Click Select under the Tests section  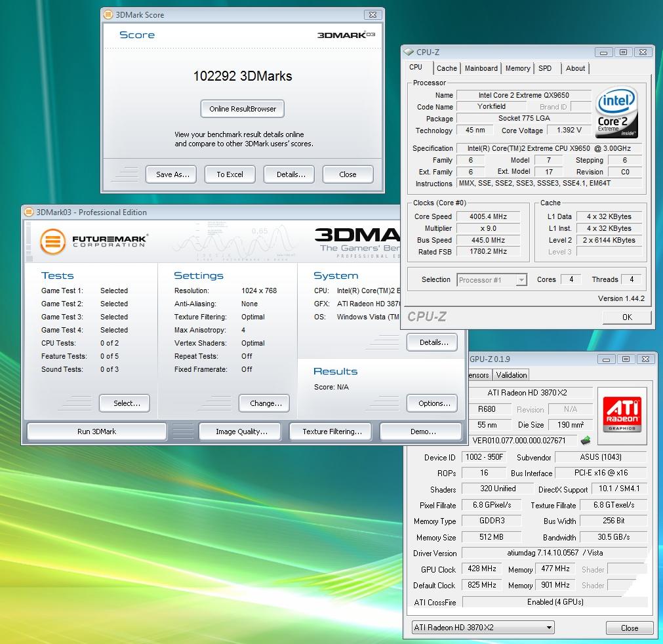coord(125,403)
